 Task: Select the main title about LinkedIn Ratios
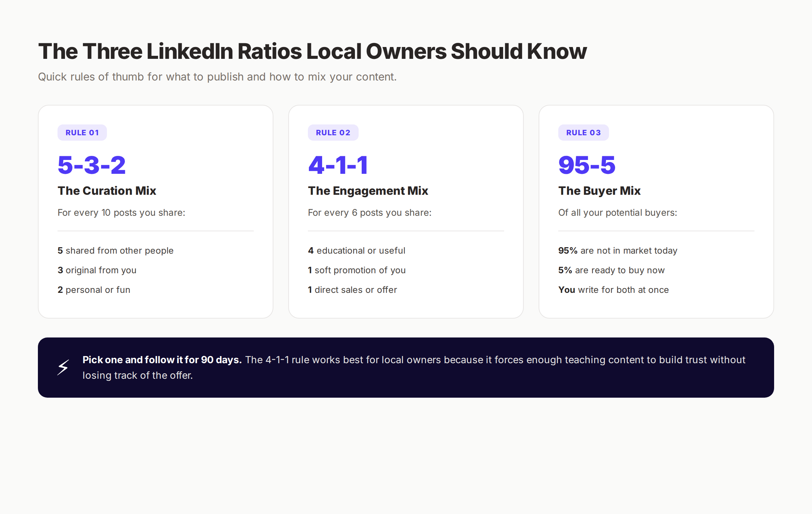click(312, 51)
